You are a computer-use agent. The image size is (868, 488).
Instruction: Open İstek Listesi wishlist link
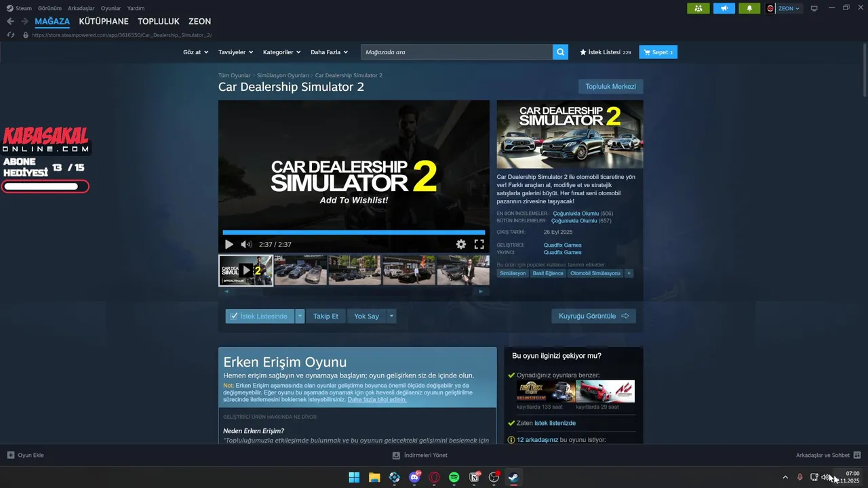pos(606,52)
